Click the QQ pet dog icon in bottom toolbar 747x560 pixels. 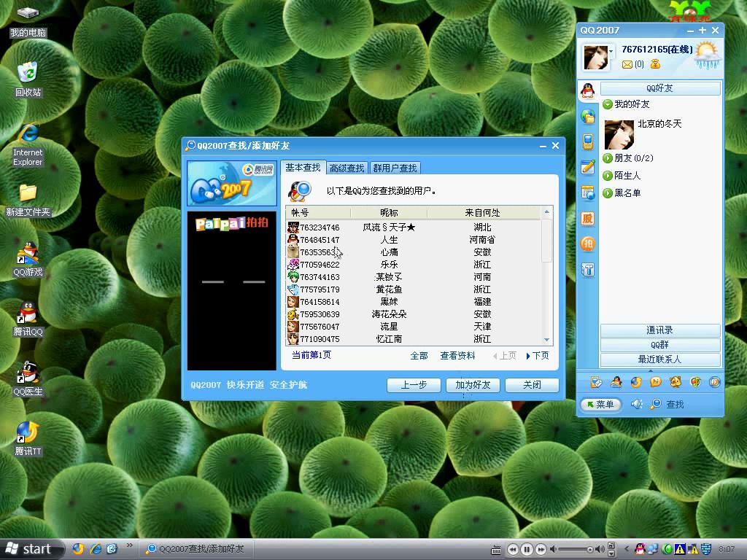675,382
